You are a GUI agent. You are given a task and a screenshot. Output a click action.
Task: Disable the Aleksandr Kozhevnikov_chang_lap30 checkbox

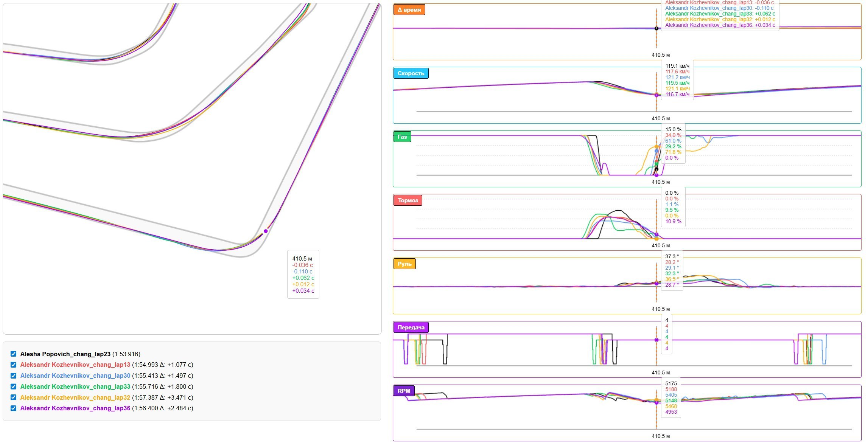pos(14,376)
